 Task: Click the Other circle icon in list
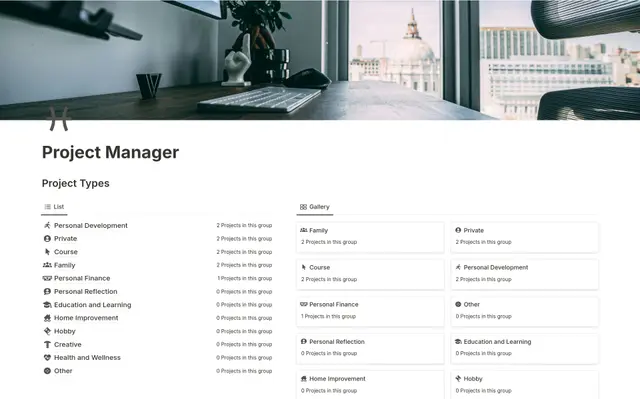point(47,371)
